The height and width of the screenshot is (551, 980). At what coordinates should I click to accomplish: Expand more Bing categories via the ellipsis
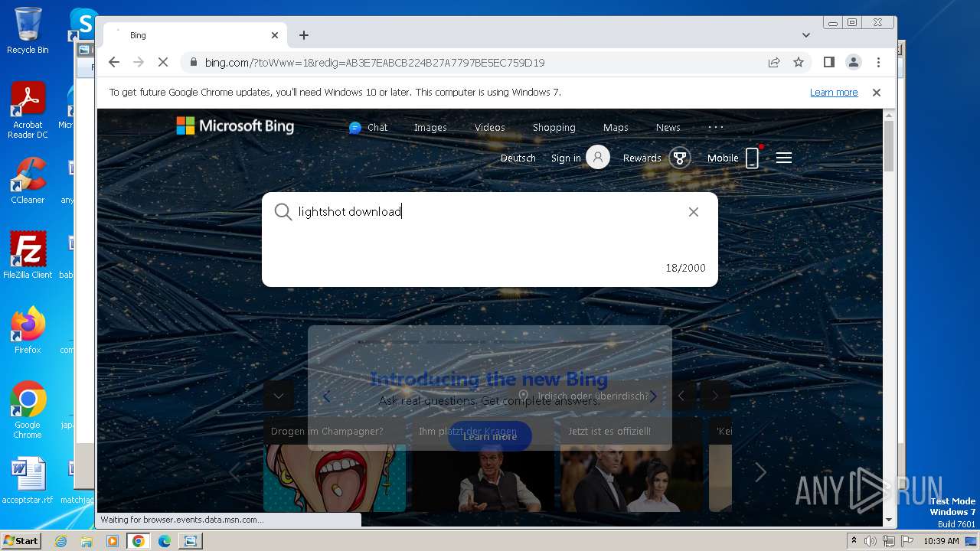716,127
